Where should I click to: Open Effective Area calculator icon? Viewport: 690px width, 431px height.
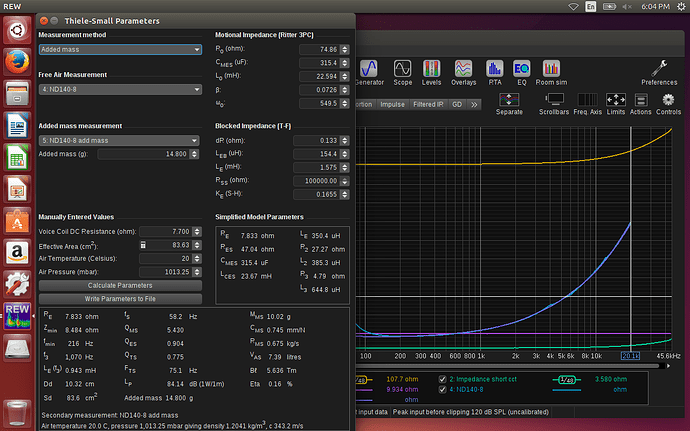(143, 245)
